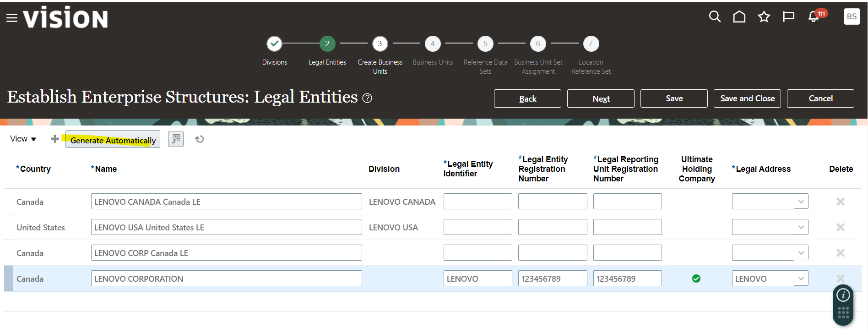This screenshot has height=333, width=868.
Task: Click United States country cell
Action: [x=41, y=228]
